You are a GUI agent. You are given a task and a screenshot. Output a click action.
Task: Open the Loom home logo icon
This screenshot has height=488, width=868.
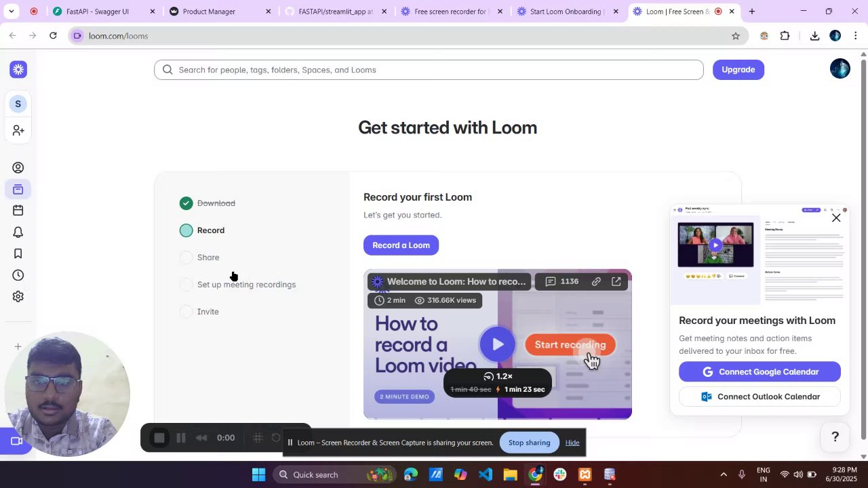(x=18, y=69)
